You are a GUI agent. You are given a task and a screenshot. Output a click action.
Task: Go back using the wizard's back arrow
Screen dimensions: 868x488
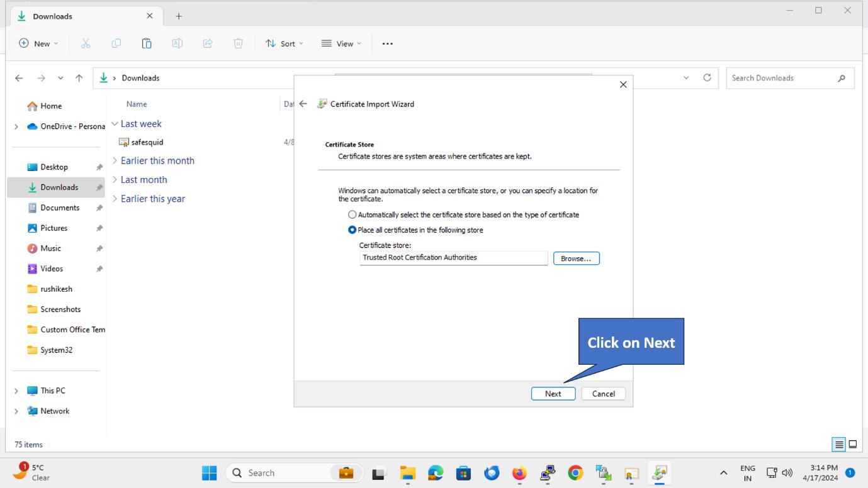pyautogui.click(x=303, y=104)
